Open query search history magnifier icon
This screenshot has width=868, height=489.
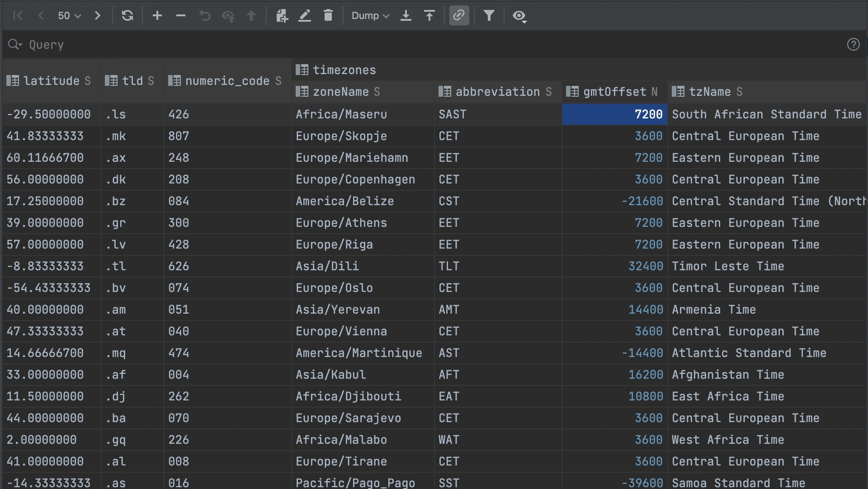[x=15, y=44]
